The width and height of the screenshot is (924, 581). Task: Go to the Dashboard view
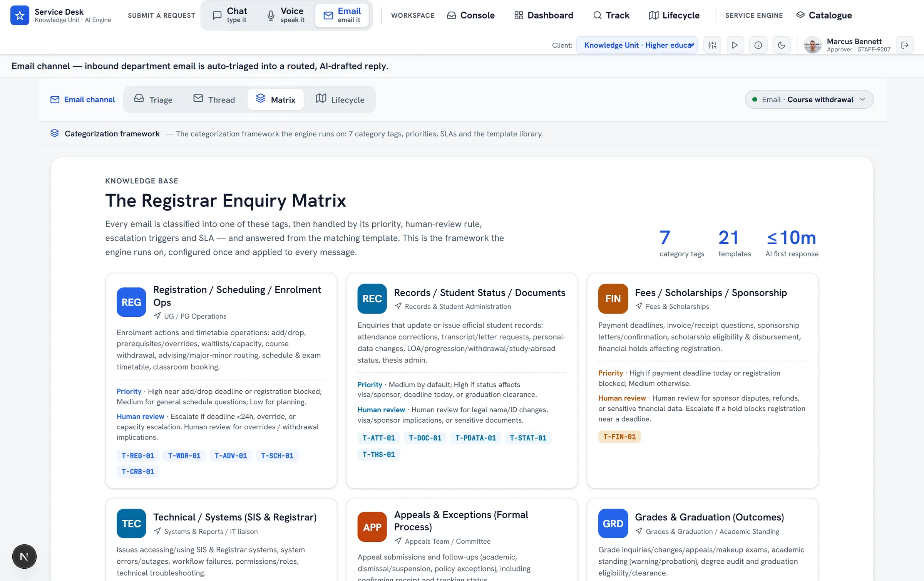point(544,15)
